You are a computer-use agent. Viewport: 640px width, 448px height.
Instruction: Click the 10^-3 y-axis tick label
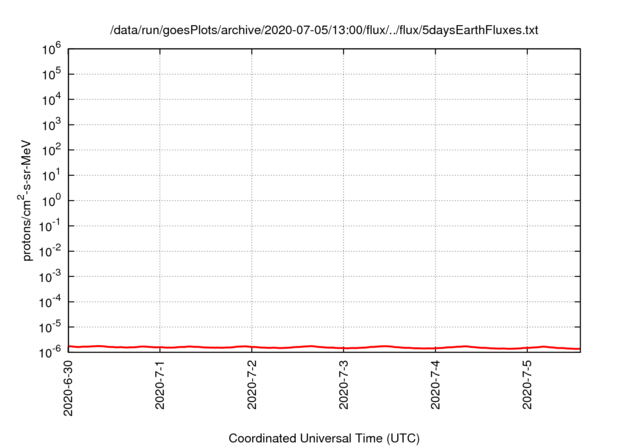[50, 276]
